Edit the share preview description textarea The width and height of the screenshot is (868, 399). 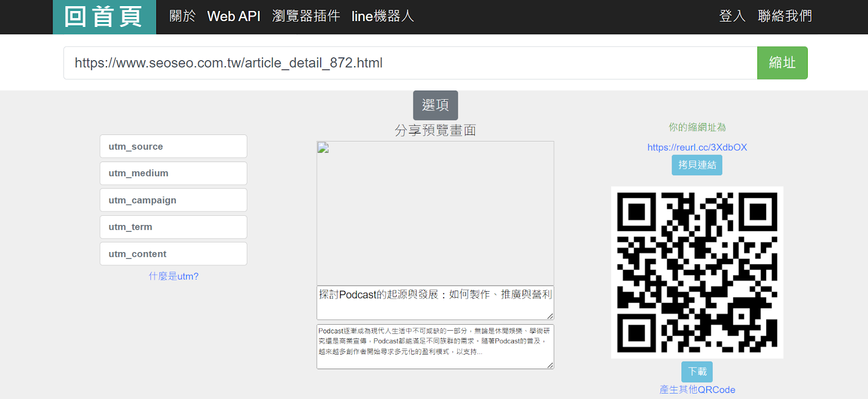(x=435, y=346)
